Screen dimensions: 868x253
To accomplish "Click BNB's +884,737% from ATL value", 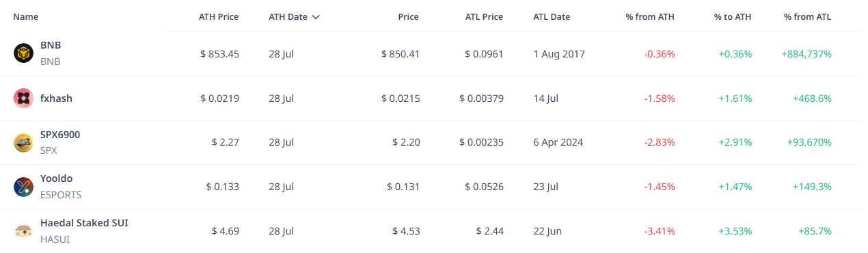I will pos(806,53).
